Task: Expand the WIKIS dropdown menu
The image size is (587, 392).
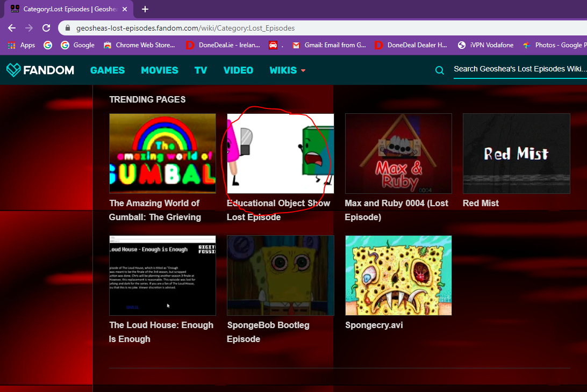Action: 287,70
